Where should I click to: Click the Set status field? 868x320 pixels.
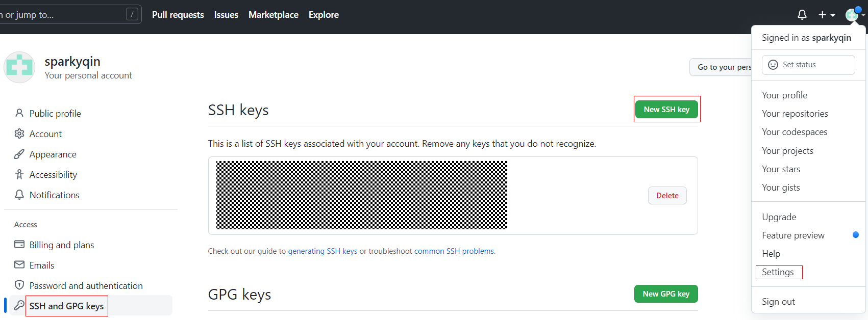pyautogui.click(x=808, y=65)
